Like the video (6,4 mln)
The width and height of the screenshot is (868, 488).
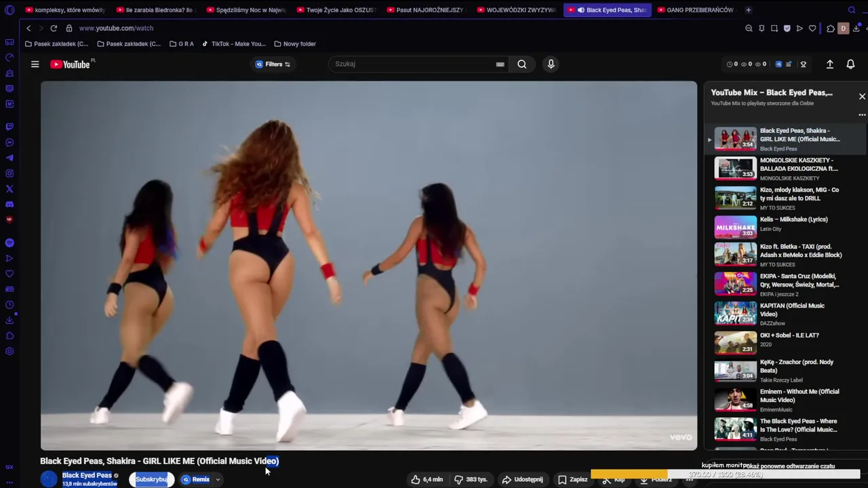[427, 479]
